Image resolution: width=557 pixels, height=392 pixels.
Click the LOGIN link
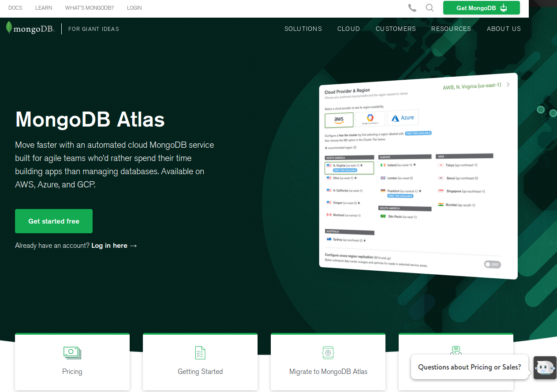135,8
